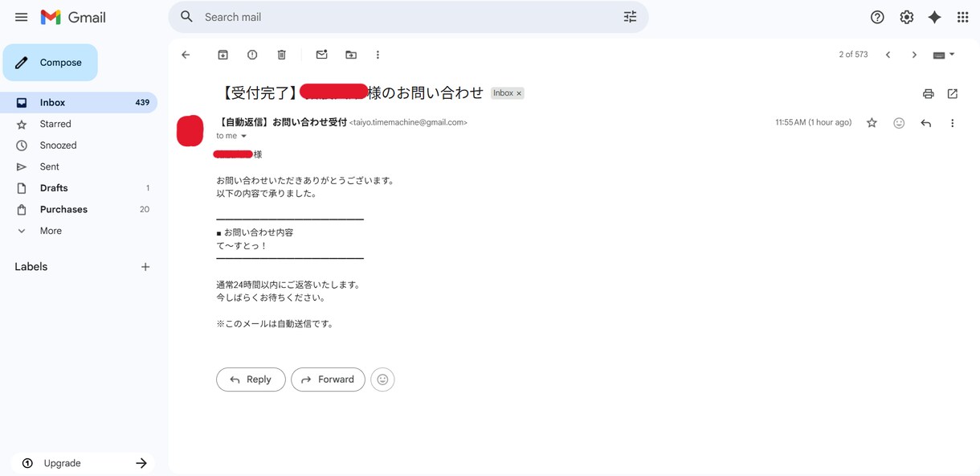The width and height of the screenshot is (980, 476).
Task: Go to the newer message arrow
Action: click(888, 55)
